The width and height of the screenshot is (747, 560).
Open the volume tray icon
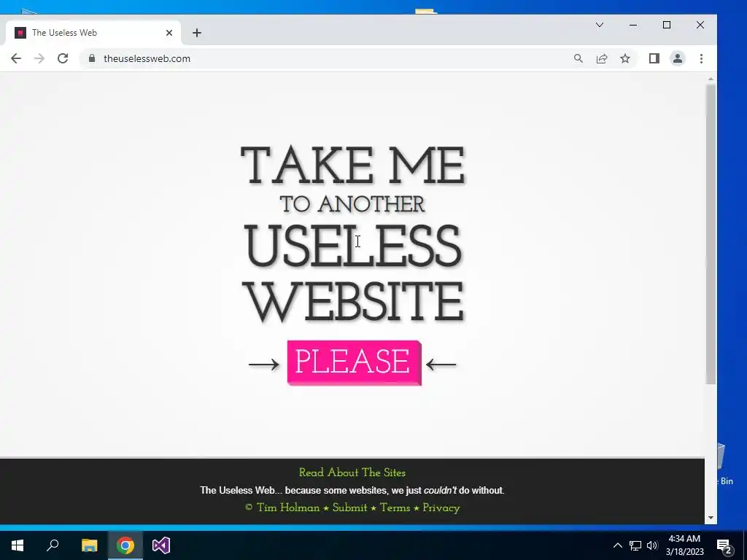pos(652,545)
